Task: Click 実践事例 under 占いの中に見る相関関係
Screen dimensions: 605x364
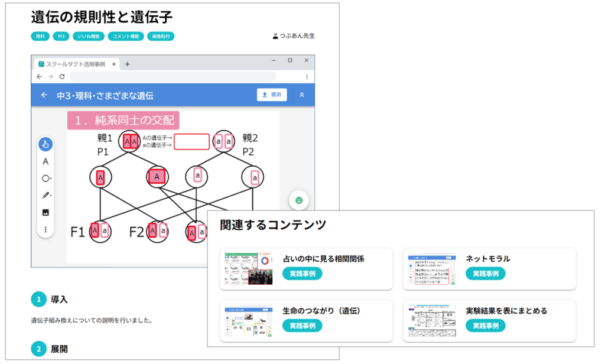Action: pos(302,274)
